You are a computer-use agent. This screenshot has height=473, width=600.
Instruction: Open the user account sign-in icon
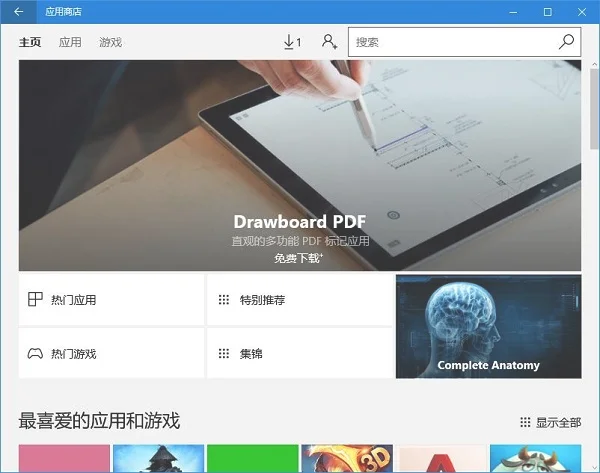329,41
